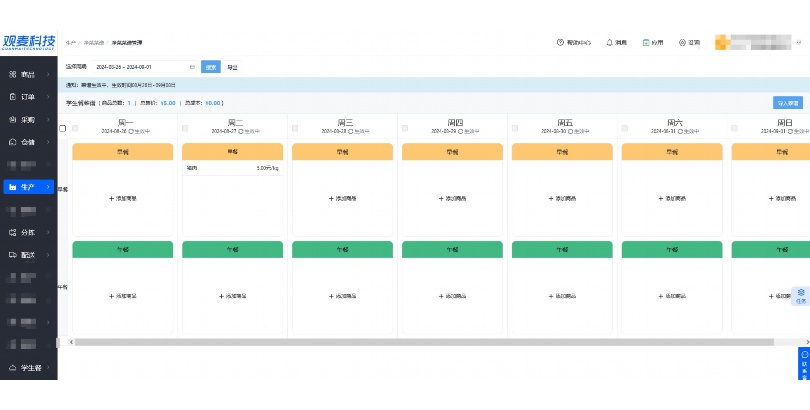Viewport: 810px width, 410px height.
Task: Check the 周三 column checkbox
Action: pos(295,128)
